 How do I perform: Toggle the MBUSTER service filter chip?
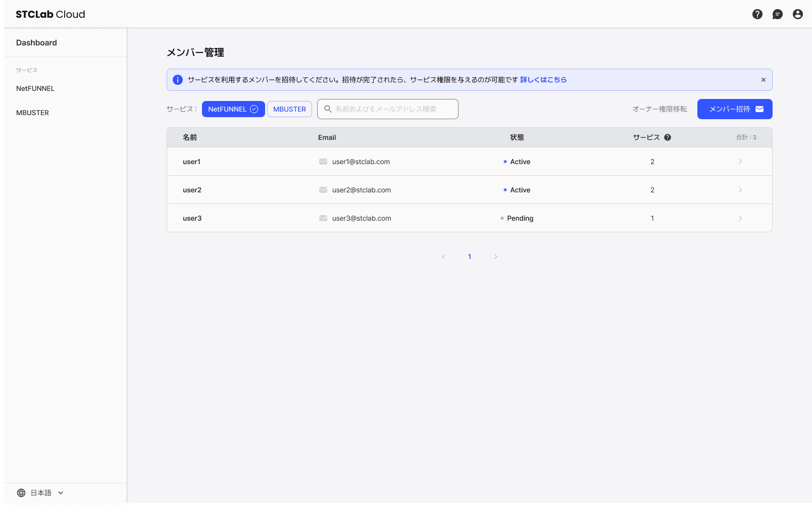(289, 109)
